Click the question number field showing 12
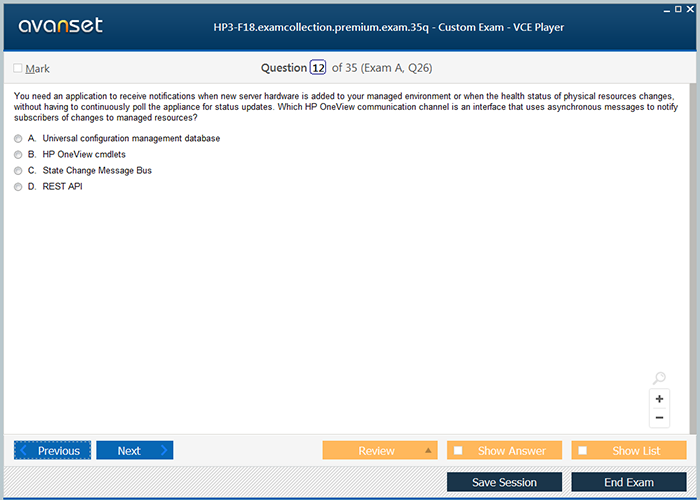Screen dimensions: 700x500 click(x=318, y=68)
